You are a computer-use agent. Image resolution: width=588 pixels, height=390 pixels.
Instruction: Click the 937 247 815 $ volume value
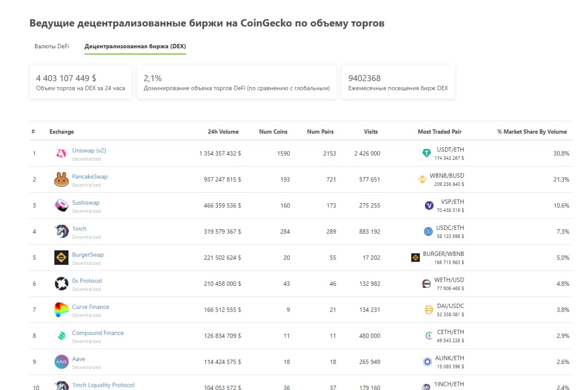pos(223,180)
